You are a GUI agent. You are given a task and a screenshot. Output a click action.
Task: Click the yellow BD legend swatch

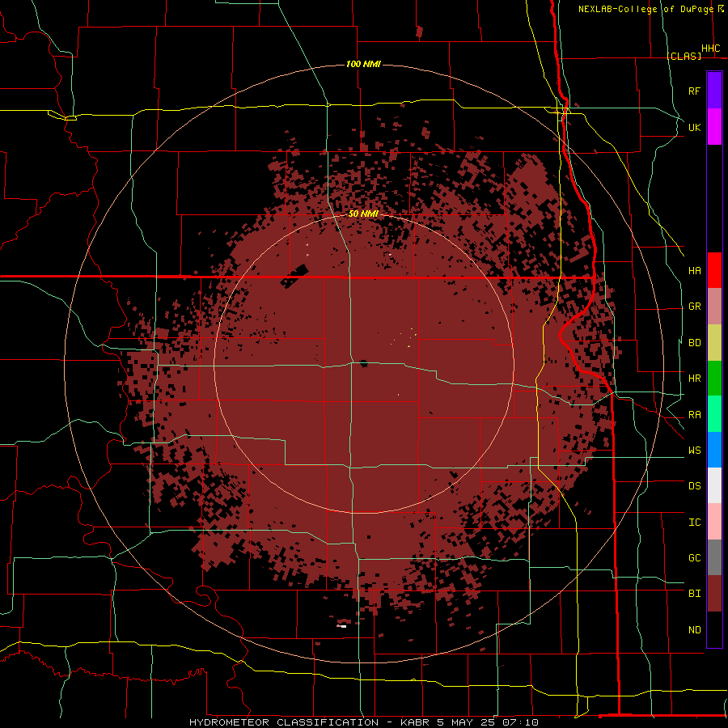pos(714,343)
